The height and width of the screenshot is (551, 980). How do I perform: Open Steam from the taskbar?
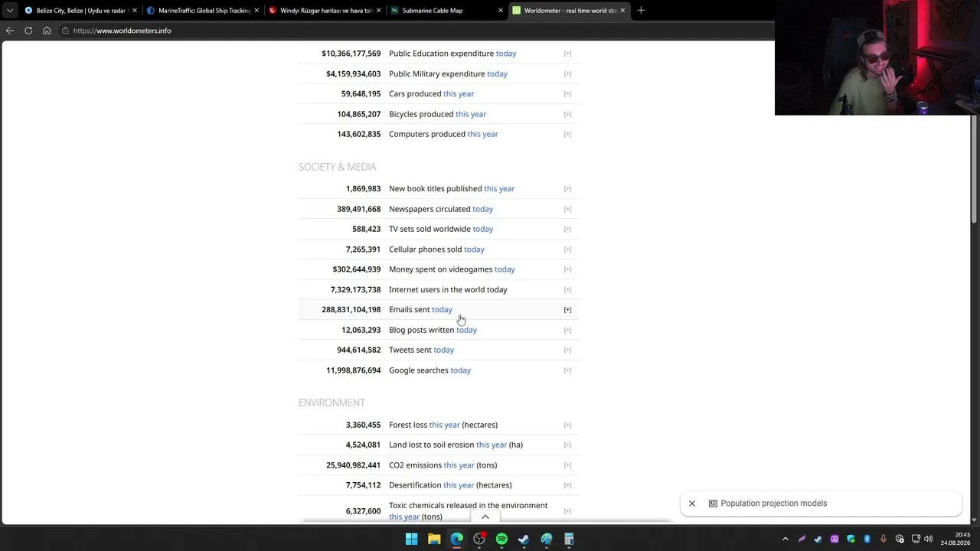(x=524, y=540)
